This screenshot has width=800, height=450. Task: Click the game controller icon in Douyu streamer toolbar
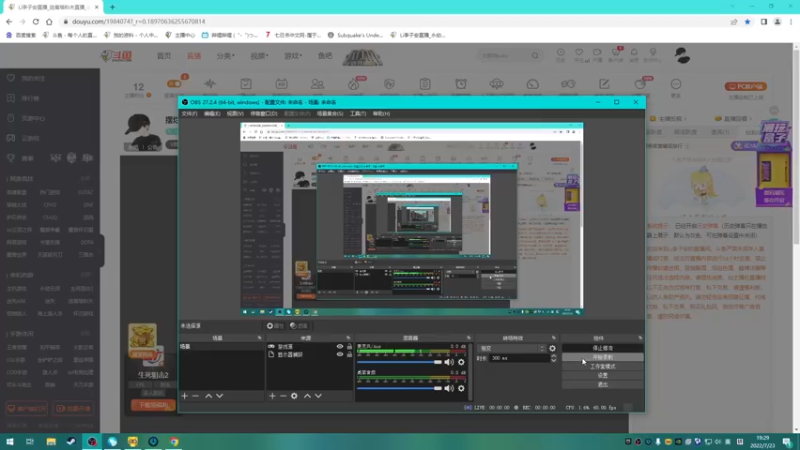tap(568, 84)
